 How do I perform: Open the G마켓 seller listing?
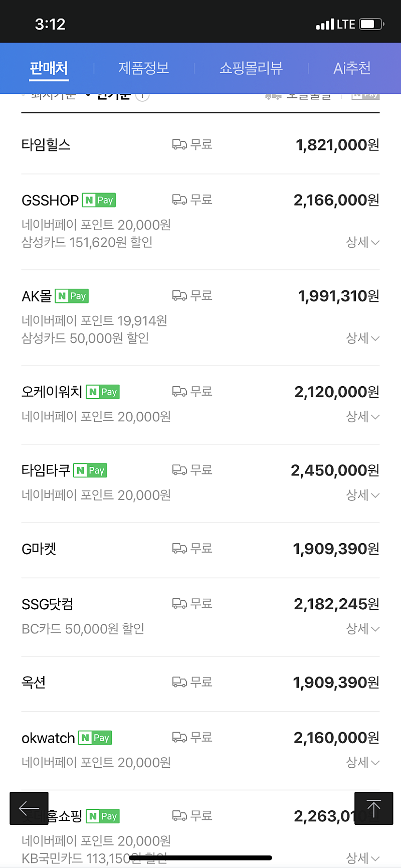(x=39, y=549)
